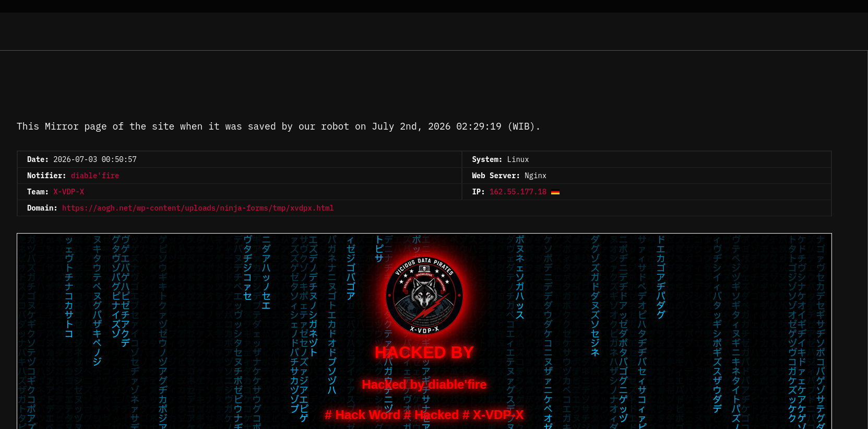The image size is (868, 429).
Task: Click the Vicious Data Pirates wolf logo
Action: click(x=424, y=295)
